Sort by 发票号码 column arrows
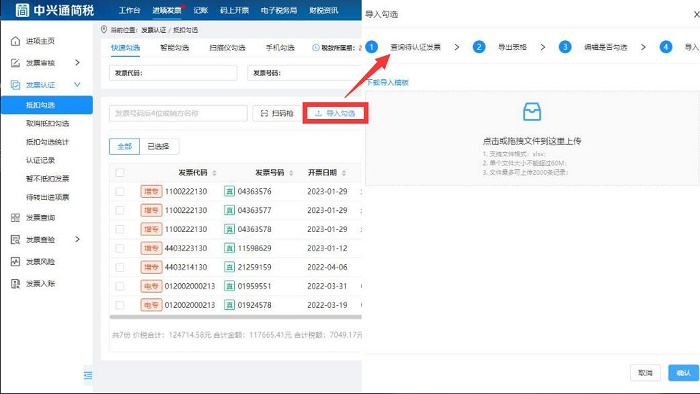Viewport: 700px width, 394px height. [x=291, y=173]
